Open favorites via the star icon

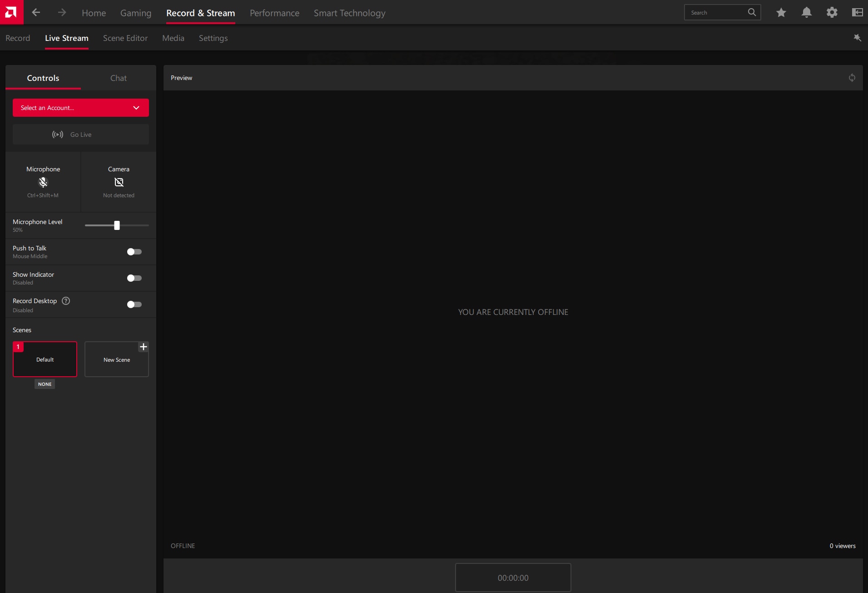(781, 12)
